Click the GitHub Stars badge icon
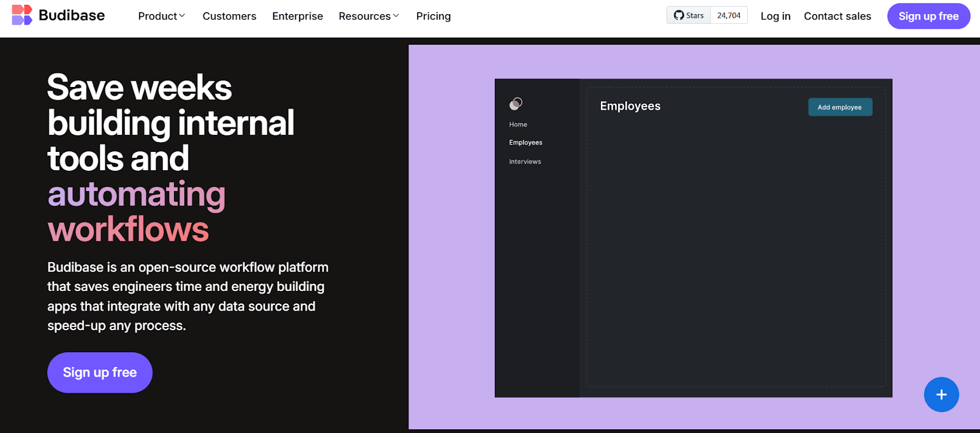 click(679, 15)
